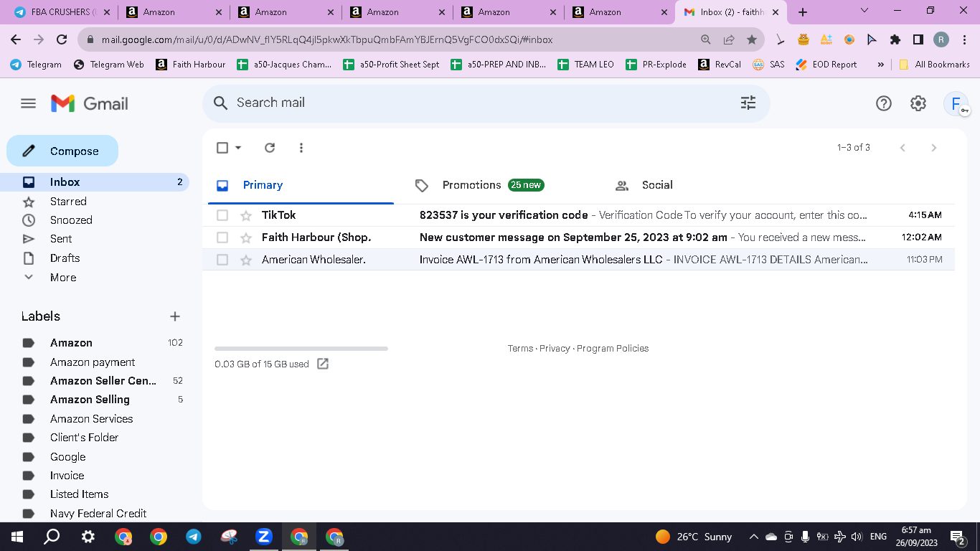Image resolution: width=980 pixels, height=551 pixels.
Task: Open the 823537 verification code email
Action: 578,215
